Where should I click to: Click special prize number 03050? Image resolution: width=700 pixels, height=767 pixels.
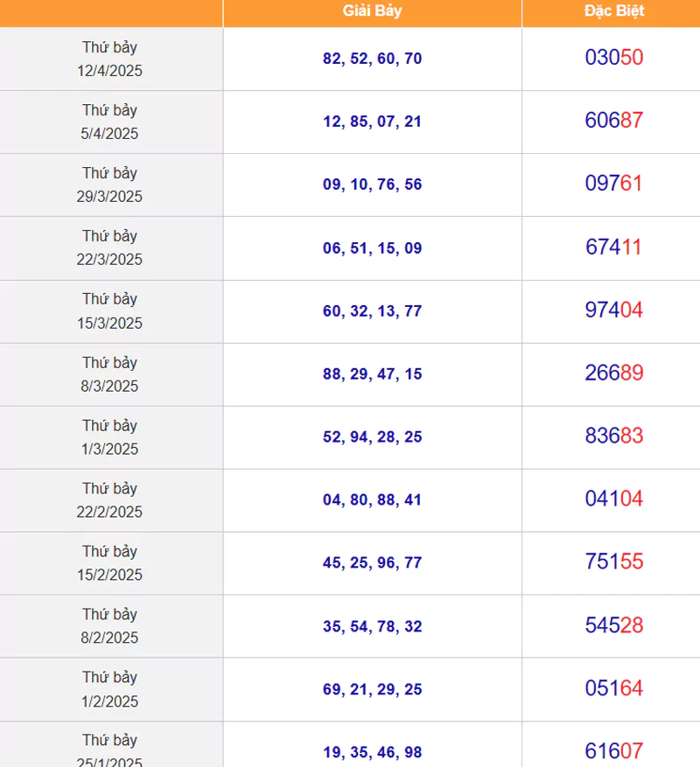(x=614, y=57)
